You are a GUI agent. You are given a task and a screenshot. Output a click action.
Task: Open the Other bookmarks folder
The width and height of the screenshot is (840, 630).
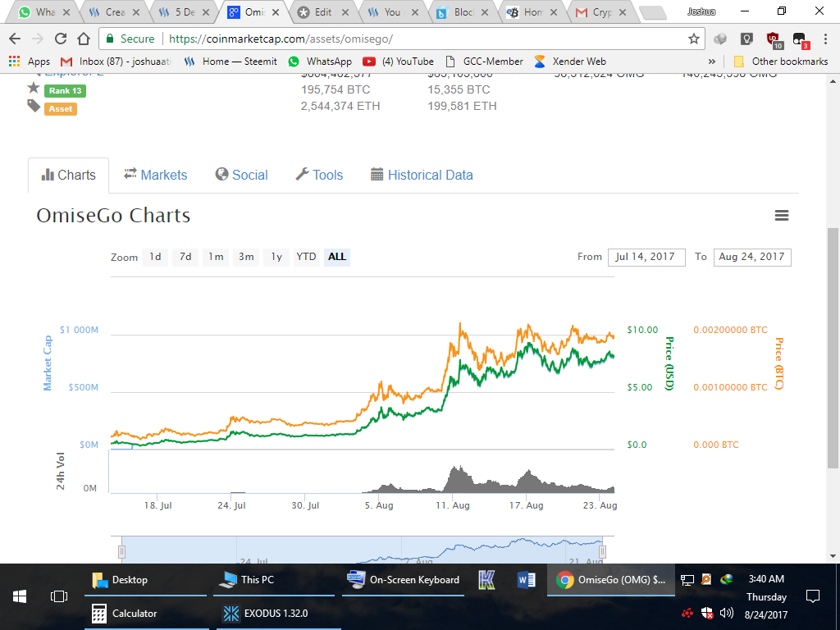(x=781, y=61)
